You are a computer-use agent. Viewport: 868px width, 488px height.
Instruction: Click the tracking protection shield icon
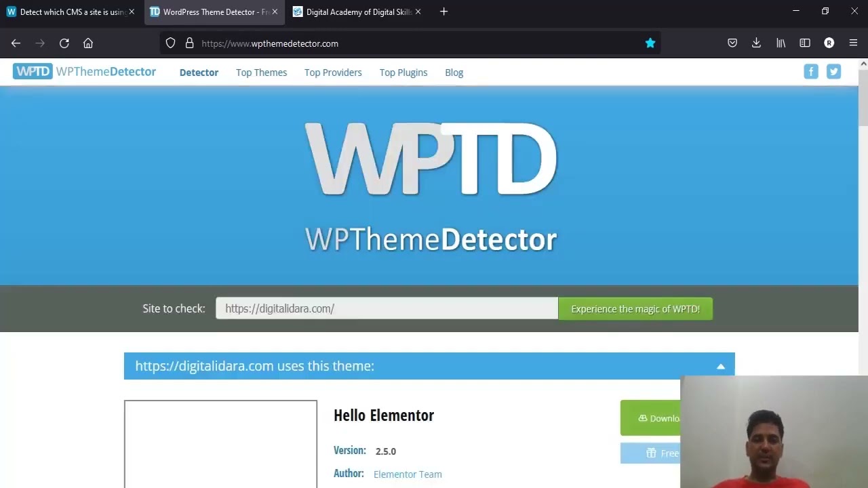point(171,43)
